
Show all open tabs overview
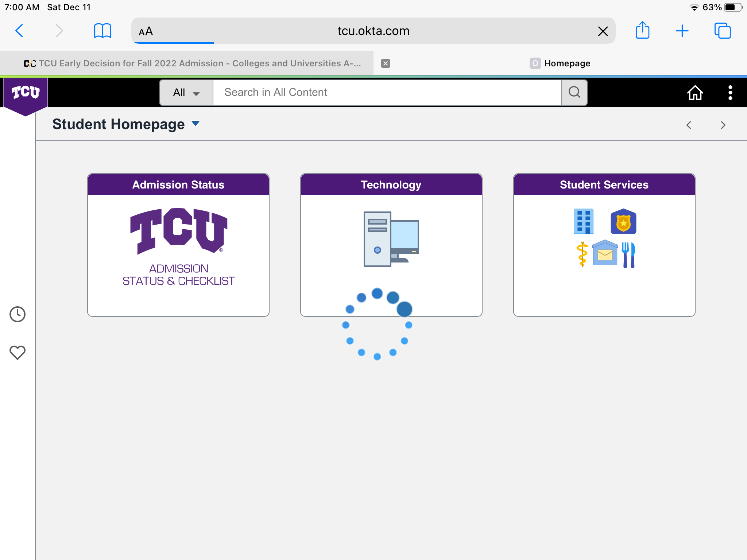click(723, 31)
